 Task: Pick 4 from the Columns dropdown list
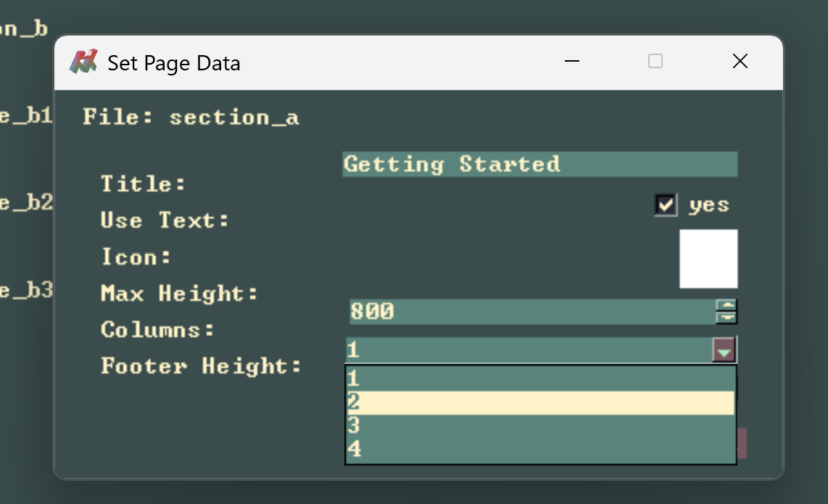tap(539, 450)
